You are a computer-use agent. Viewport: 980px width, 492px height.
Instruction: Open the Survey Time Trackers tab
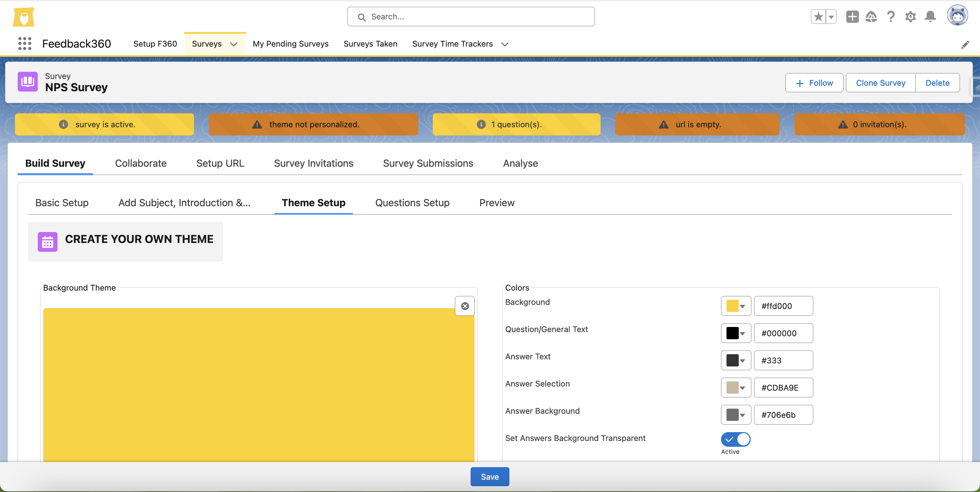(452, 44)
